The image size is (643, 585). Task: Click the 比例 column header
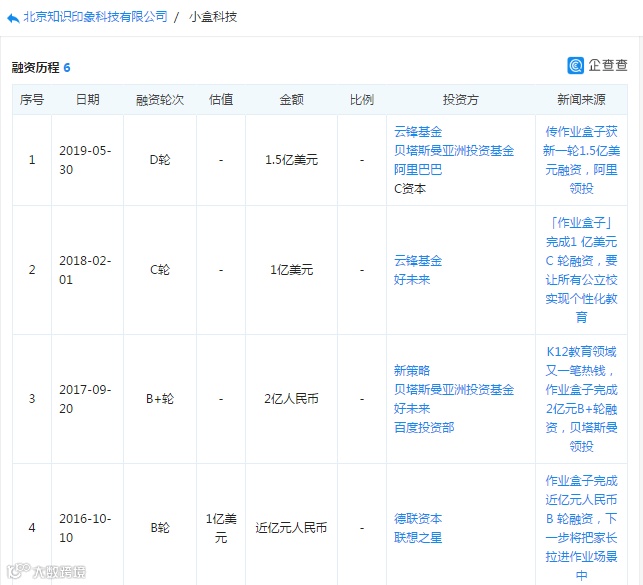click(x=362, y=100)
